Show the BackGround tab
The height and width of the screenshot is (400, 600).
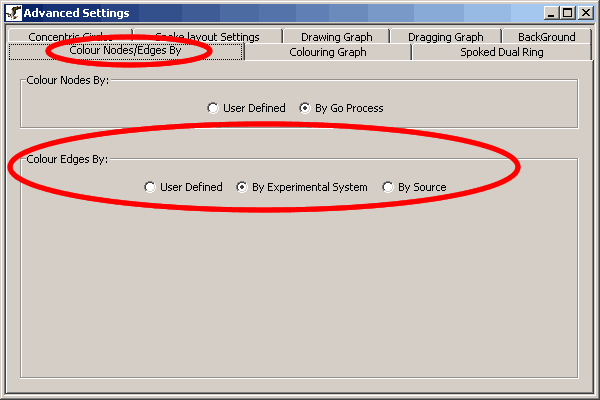click(x=546, y=37)
